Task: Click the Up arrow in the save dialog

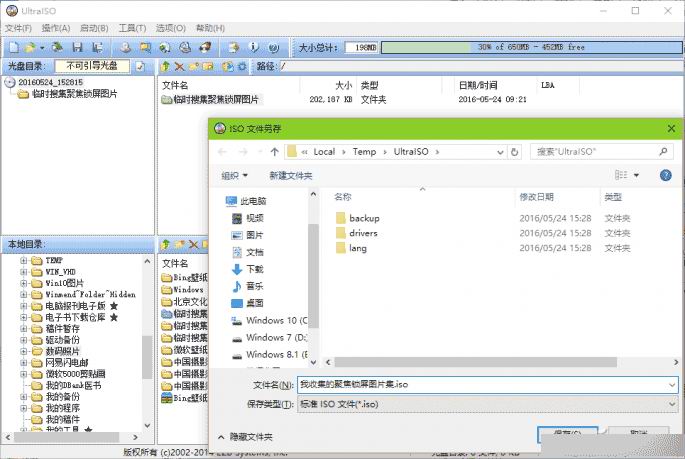Action: (x=274, y=152)
